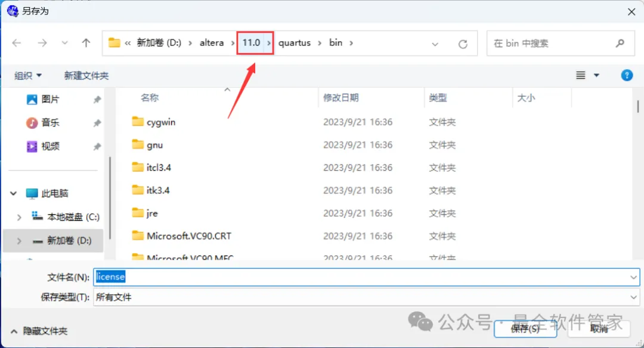The image size is (644, 348).
Task: Sort by the 名称 column header
Action: pos(150,98)
